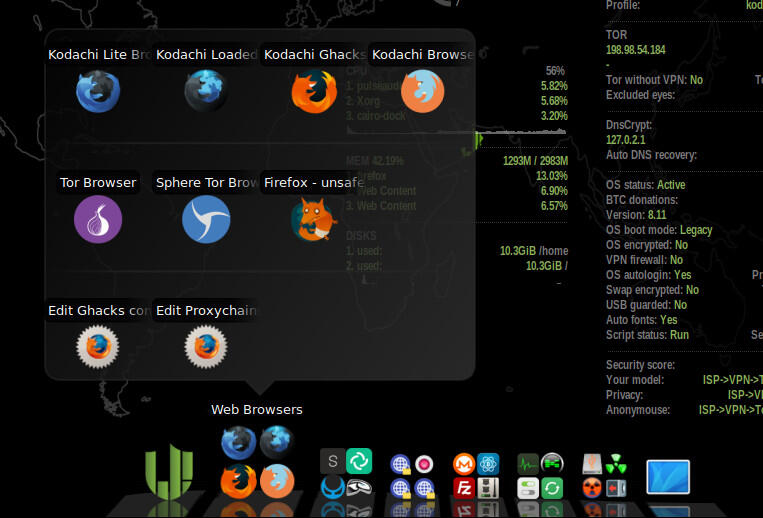Click 'OS autologin: Yes' line
763x518 pixels.
tap(649, 275)
